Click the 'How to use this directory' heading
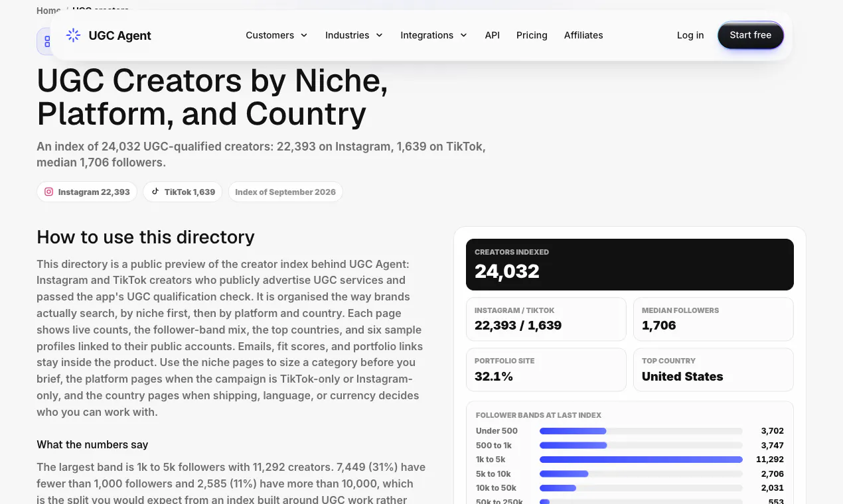 pyautogui.click(x=145, y=237)
